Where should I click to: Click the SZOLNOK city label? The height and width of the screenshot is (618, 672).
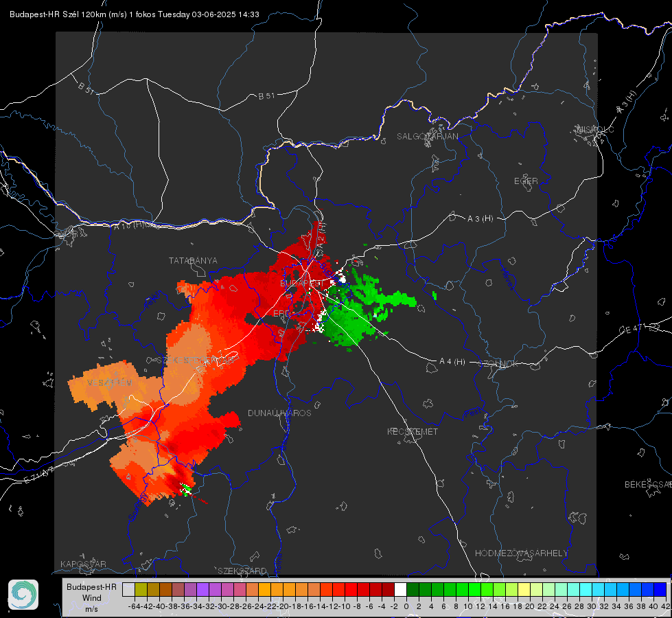pyautogui.click(x=498, y=364)
